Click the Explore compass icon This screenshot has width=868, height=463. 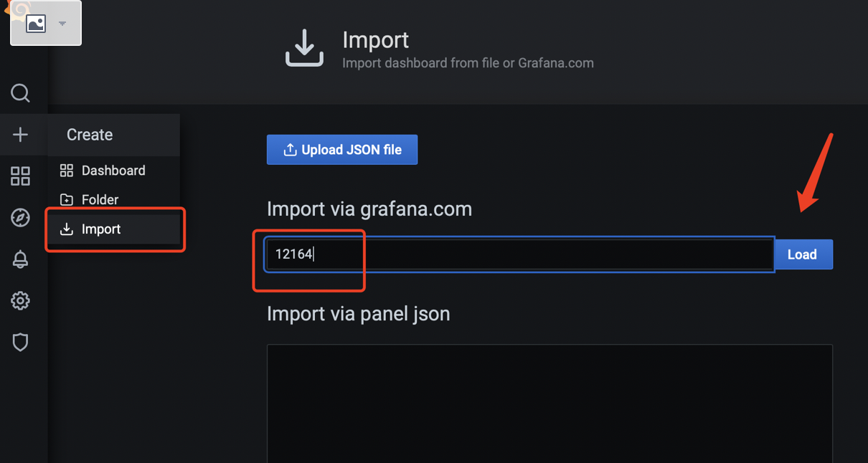(x=20, y=217)
